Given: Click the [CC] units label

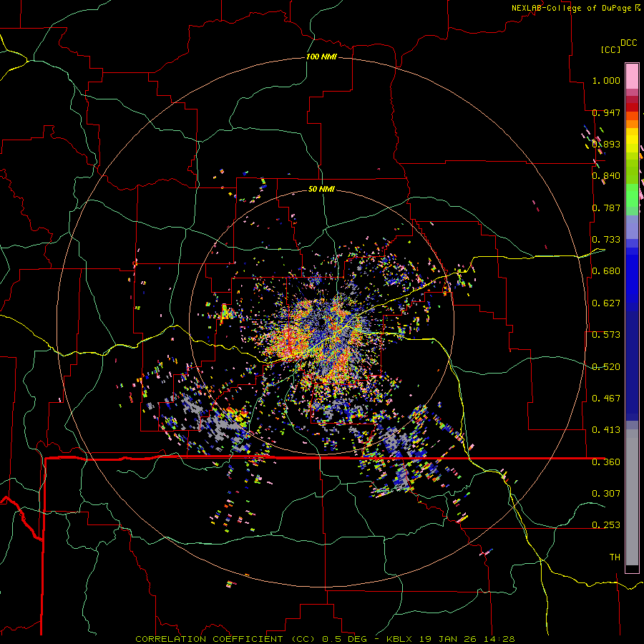Looking at the screenshot, I should (x=610, y=49).
